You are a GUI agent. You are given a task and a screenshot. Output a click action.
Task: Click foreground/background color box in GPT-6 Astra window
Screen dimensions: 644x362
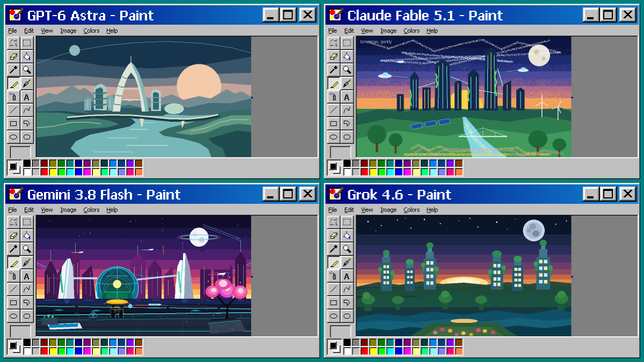click(x=14, y=167)
